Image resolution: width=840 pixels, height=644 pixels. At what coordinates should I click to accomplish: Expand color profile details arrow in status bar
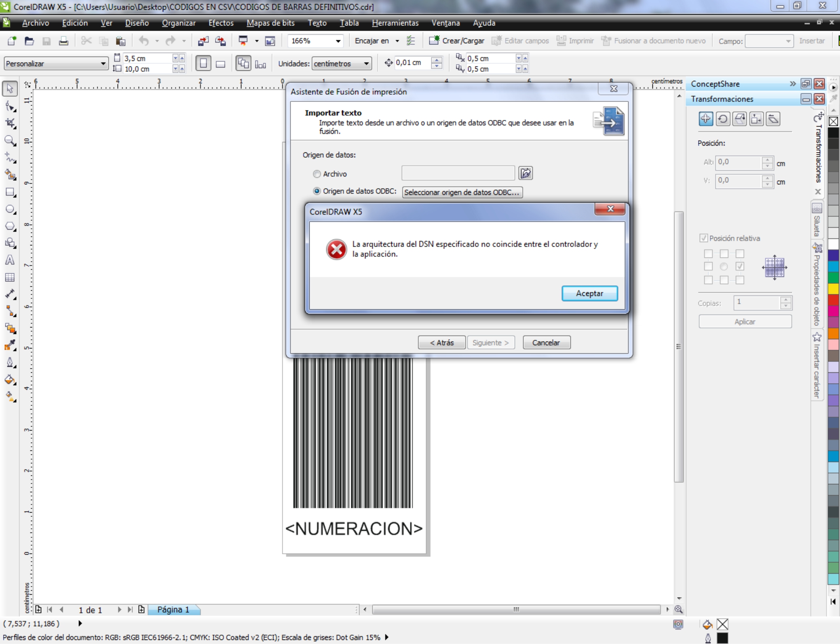(x=387, y=638)
